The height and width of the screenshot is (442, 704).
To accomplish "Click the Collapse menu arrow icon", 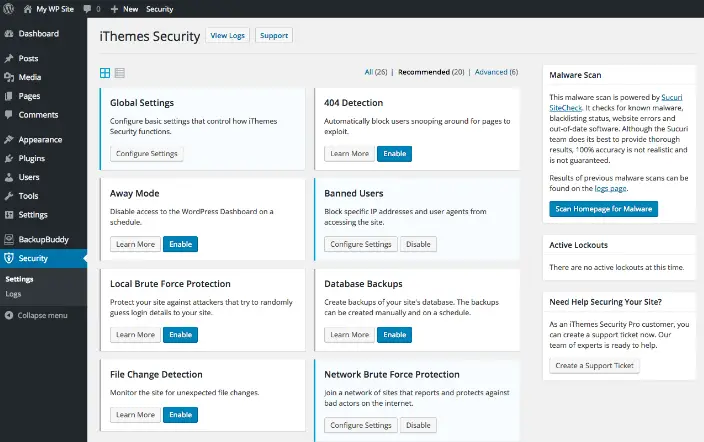I will pyautogui.click(x=9, y=315).
